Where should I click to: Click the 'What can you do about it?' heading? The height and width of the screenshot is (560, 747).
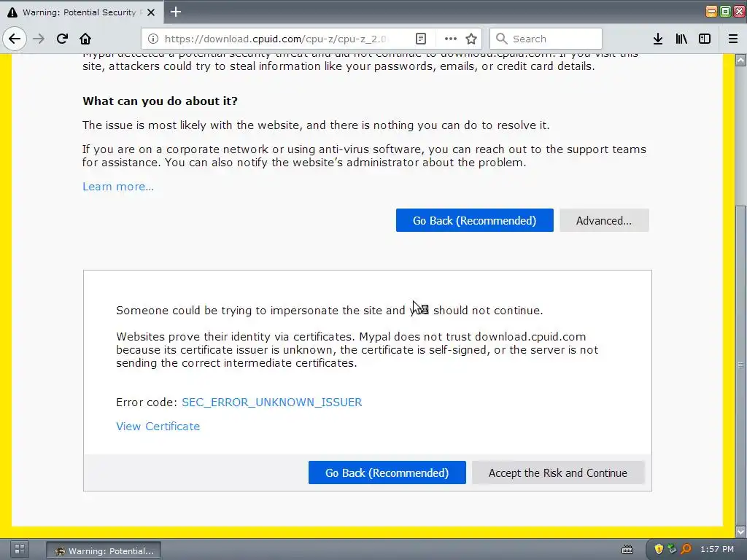click(160, 101)
